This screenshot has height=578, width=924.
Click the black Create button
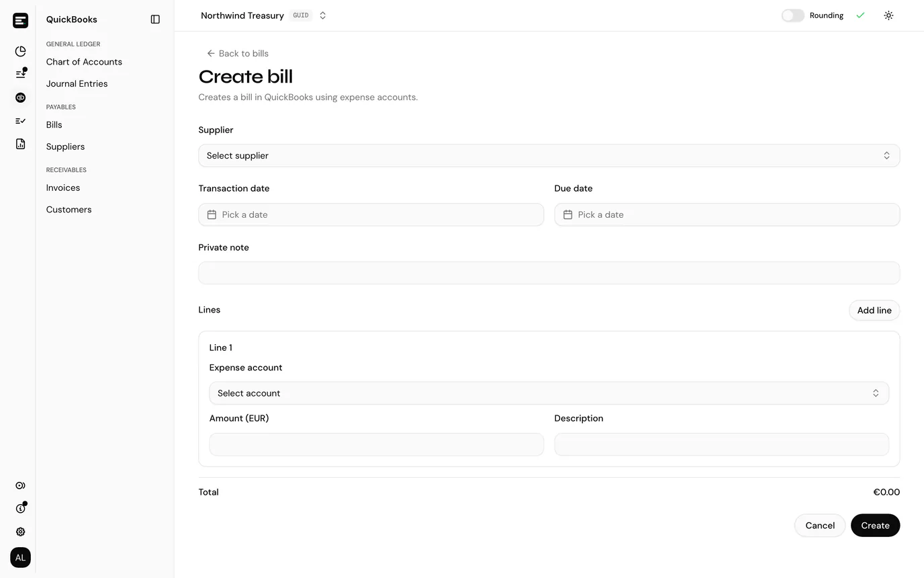pyautogui.click(x=875, y=526)
